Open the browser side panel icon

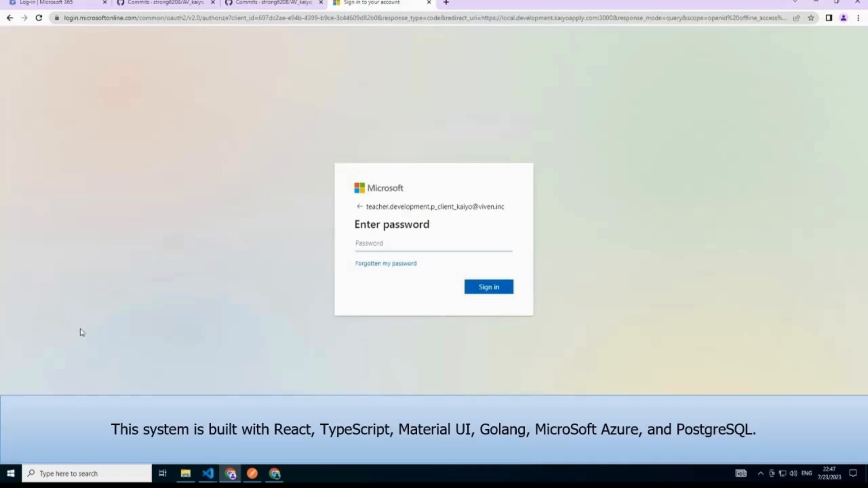coord(829,18)
